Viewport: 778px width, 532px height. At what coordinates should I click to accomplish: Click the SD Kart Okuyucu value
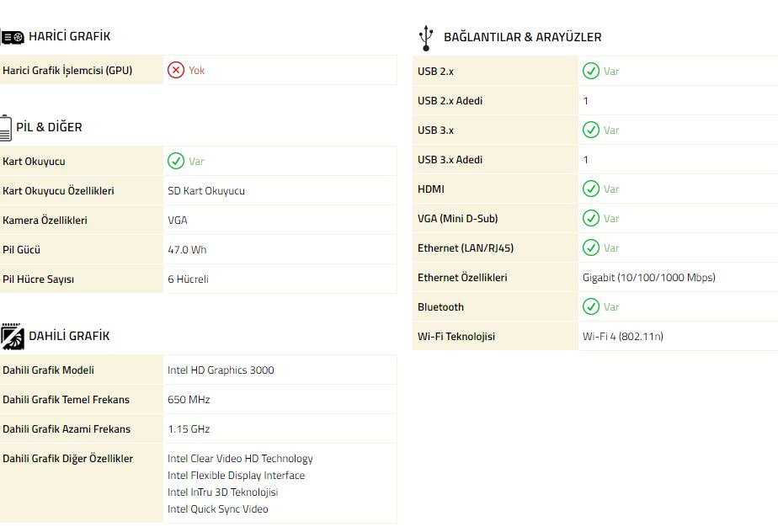(x=206, y=191)
